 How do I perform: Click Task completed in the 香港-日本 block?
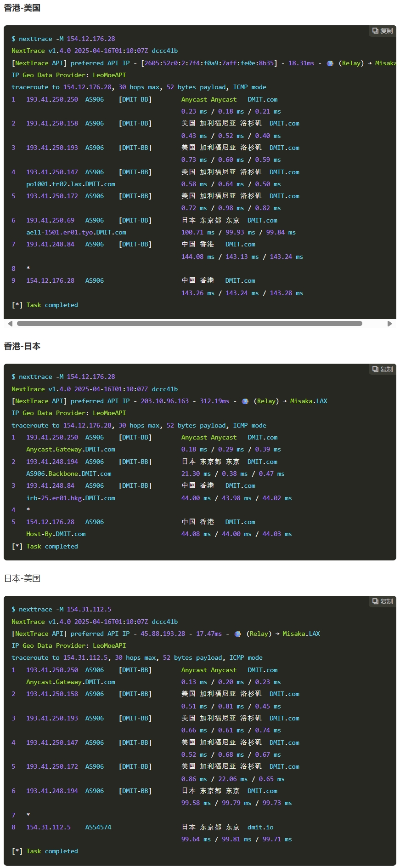(52, 546)
